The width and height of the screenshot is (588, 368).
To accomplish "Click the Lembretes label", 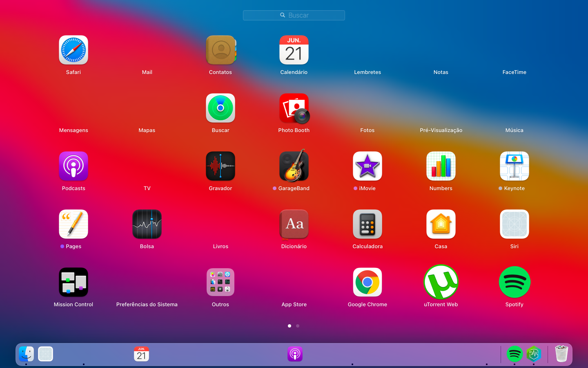I will pos(367,72).
